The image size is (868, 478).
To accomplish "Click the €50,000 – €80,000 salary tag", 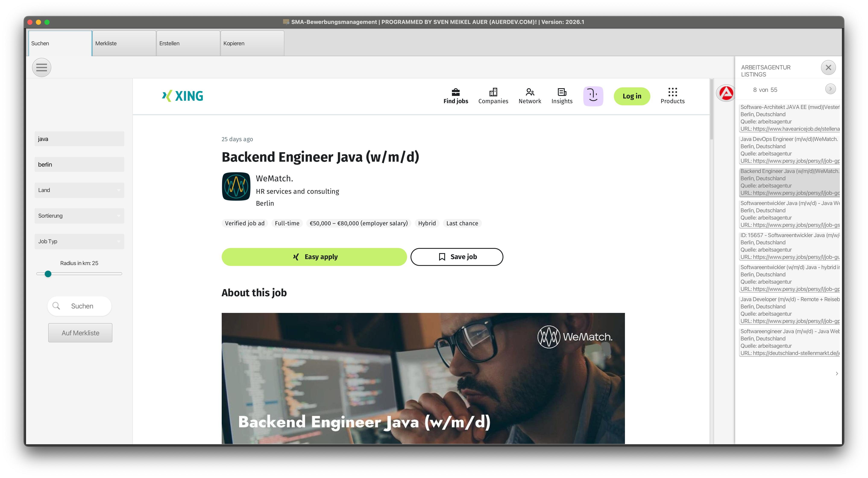I will 359,223.
